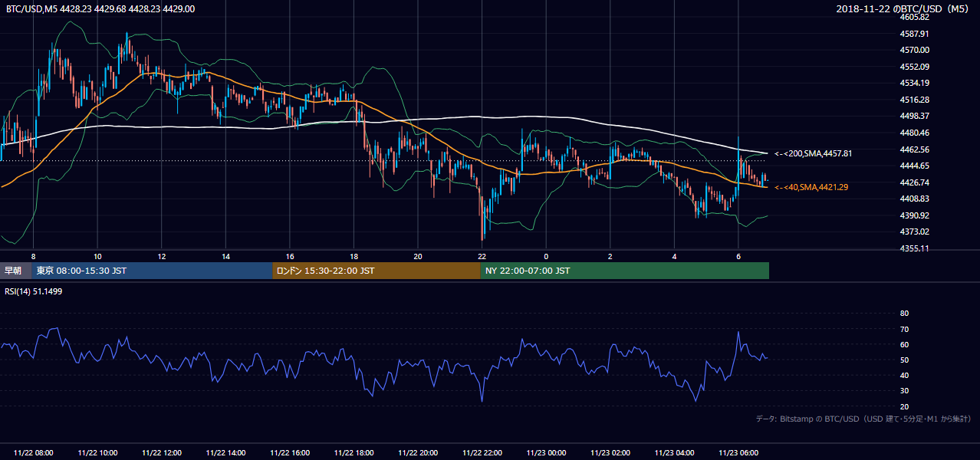The width and height of the screenshot is (980, 460).
Task: Click the bottom date label 11/23 04:00
Action: [674, 453]
